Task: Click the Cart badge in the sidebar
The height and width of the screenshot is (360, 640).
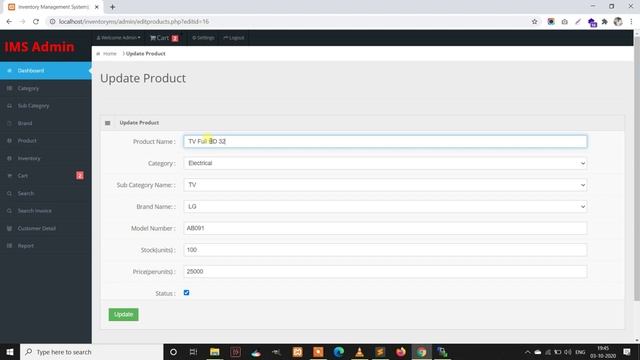Action: pyautogui.click(x=80, y=176)
